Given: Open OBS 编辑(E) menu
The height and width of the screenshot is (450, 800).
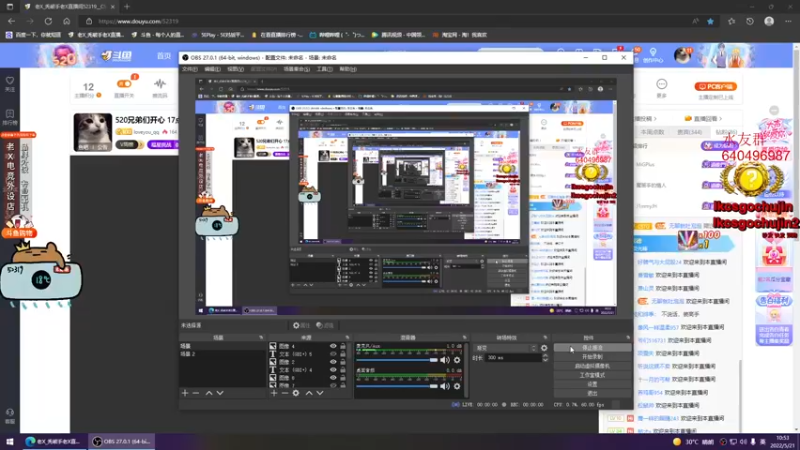Looking at the screenshot, I should point(212,69).
